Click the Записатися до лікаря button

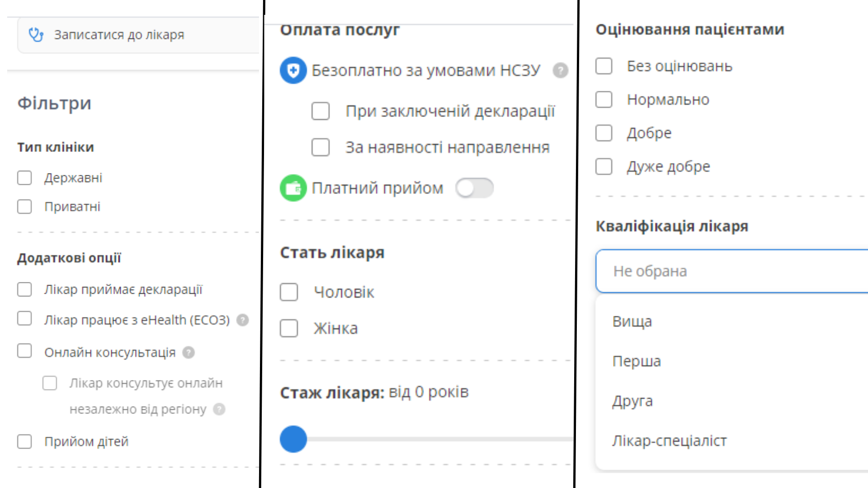[119, 34]
